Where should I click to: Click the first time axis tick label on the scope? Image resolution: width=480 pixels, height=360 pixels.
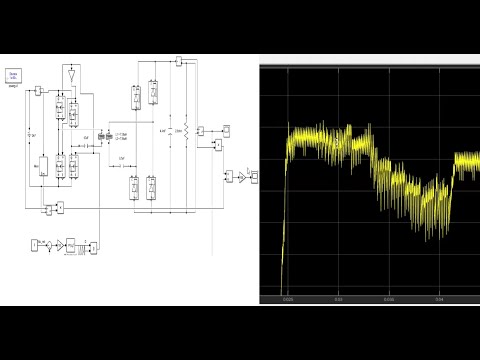click(x=288, y=299)
